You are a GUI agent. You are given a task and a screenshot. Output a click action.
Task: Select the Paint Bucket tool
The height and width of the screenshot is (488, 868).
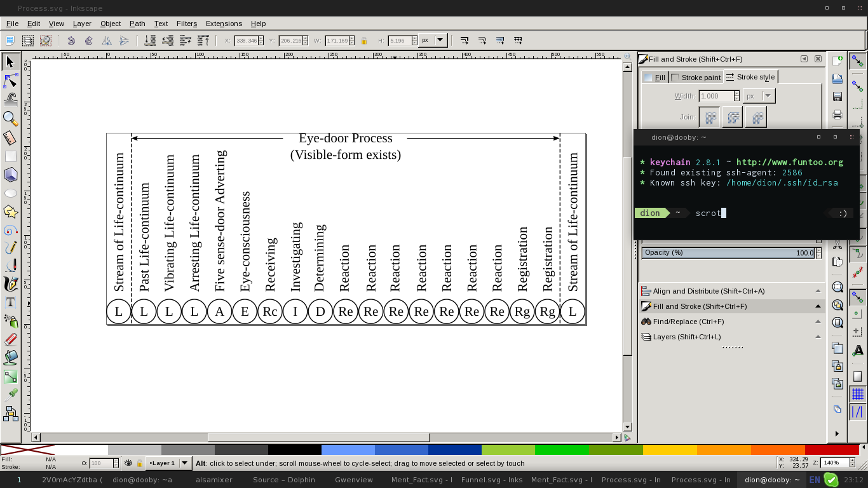[x=10, y=358]
